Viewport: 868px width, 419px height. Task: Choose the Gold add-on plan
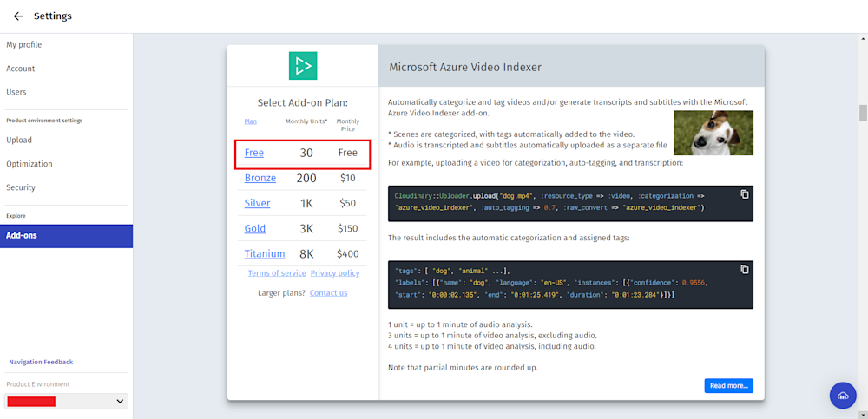(x=255, y=229)
